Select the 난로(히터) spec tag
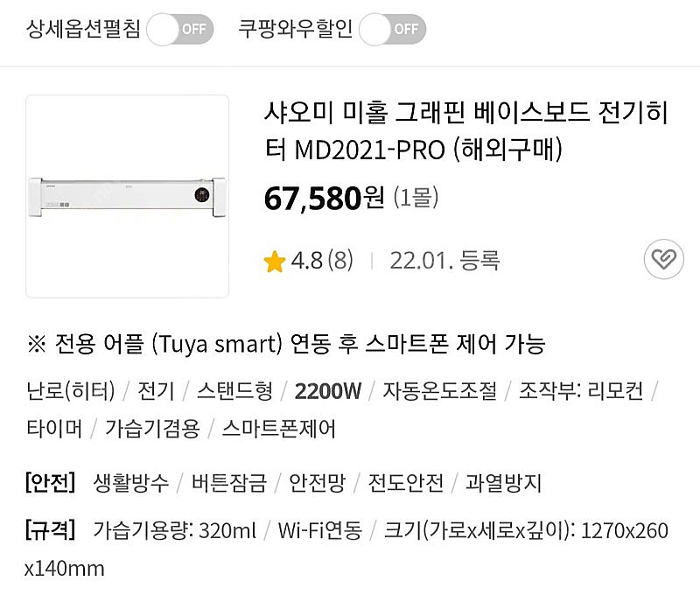Screen dimensions: 700x609 [x=71, y=390]
